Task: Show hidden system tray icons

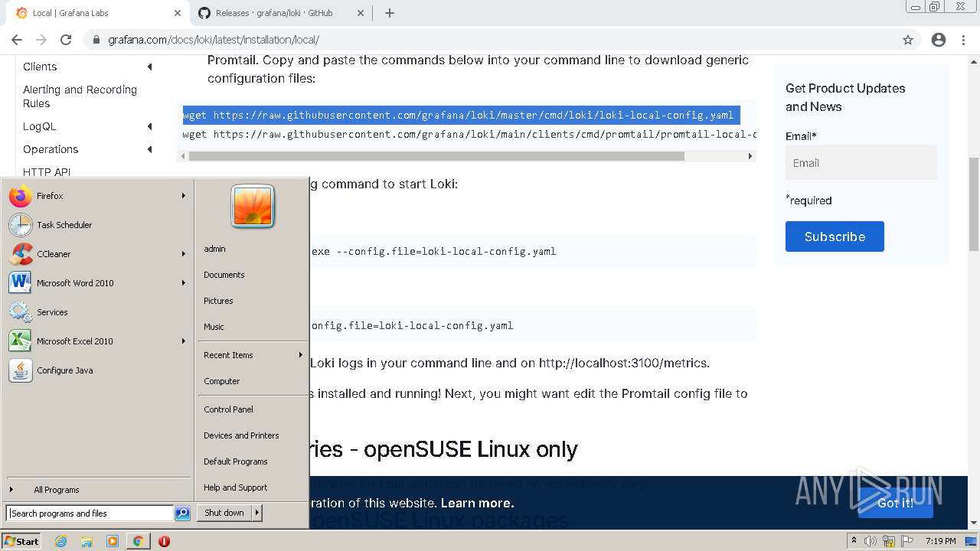Action: coord(854,541)
